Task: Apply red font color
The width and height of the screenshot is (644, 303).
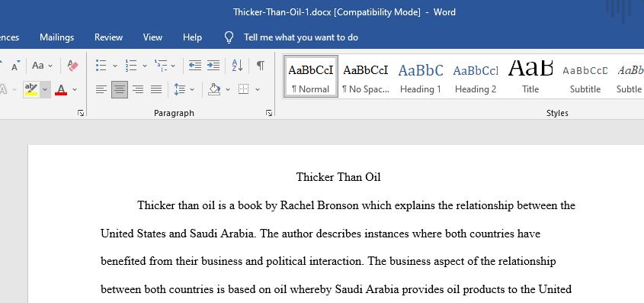Action: pyautogui.click(x=61, y=89)
